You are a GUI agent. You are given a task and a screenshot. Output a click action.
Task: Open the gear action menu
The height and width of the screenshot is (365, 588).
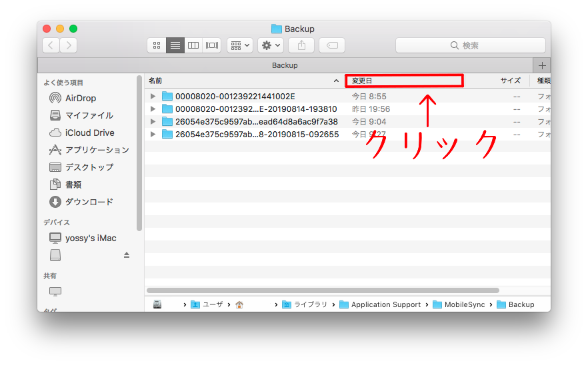tap(271, 45)
